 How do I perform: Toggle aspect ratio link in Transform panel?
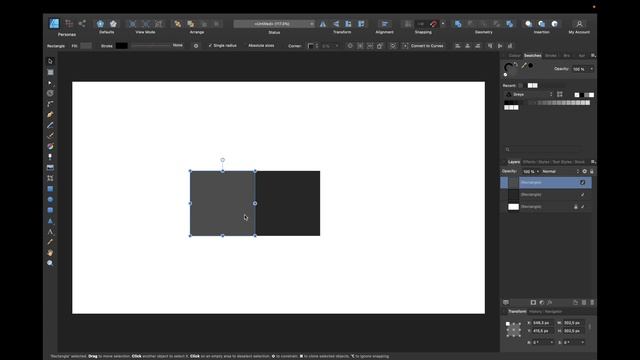(x=589, y=327)
